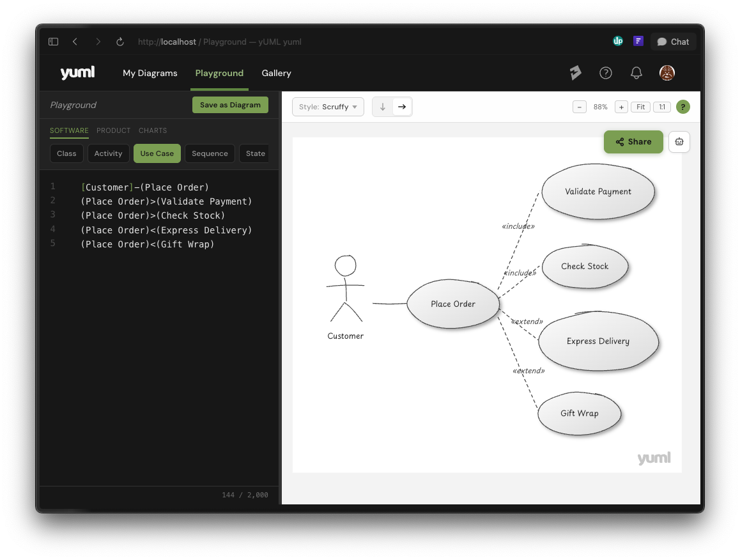The image size is (740, 560).
Task: Click the 144 / 2,000 character counter
Action: pos(245,495)
